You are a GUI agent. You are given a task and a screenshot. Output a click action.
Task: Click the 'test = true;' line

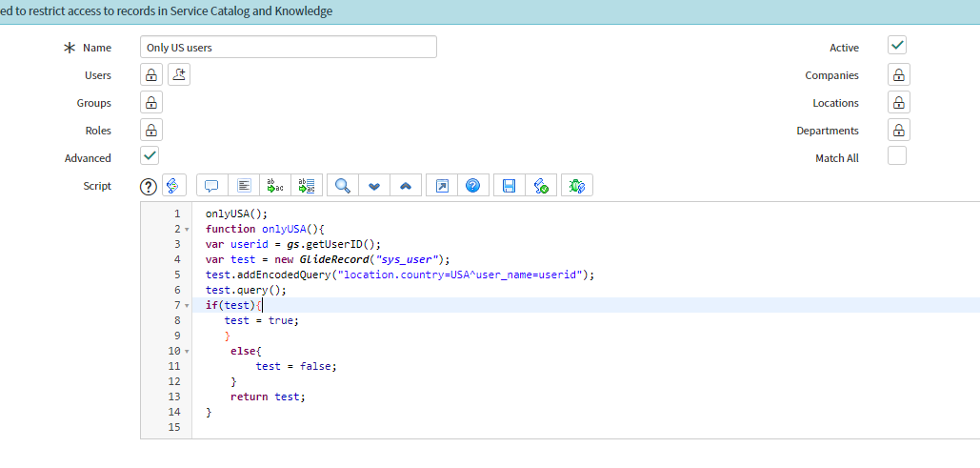click(x=261, y=320)
